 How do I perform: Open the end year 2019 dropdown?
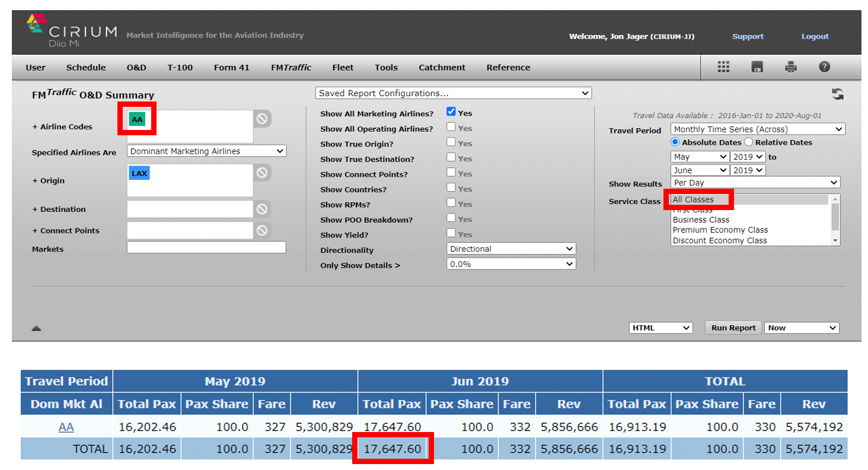point(748,170)
